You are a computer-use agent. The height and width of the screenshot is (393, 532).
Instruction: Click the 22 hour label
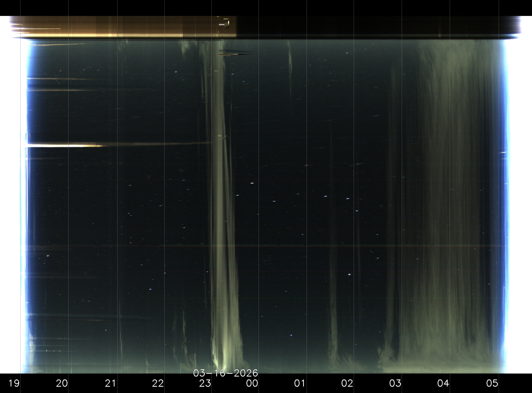click(158, 383)
